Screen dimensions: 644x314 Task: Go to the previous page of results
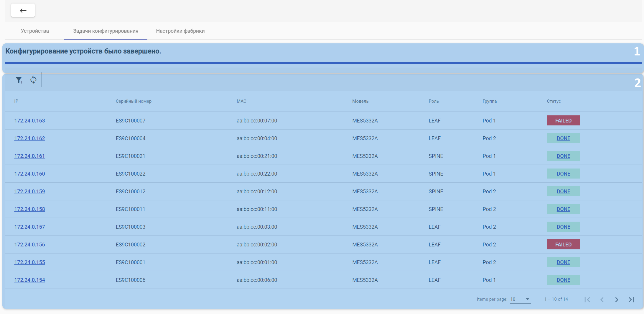602,300
